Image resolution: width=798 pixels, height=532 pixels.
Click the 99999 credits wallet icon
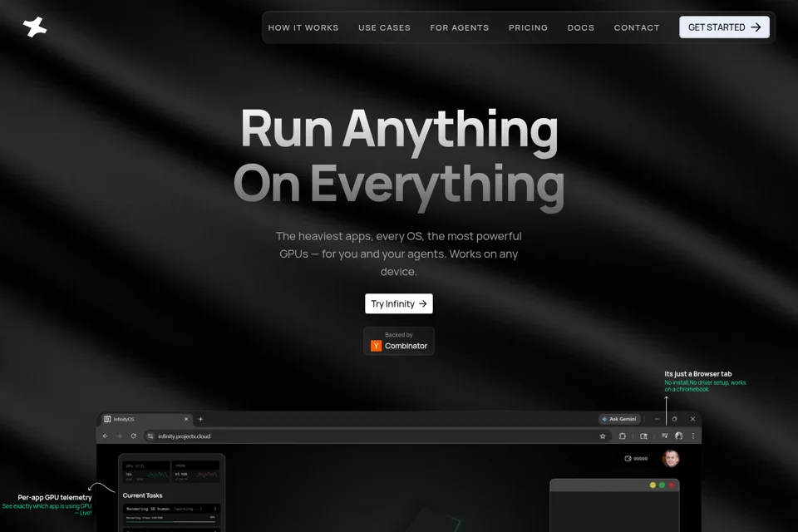[628, 458]
